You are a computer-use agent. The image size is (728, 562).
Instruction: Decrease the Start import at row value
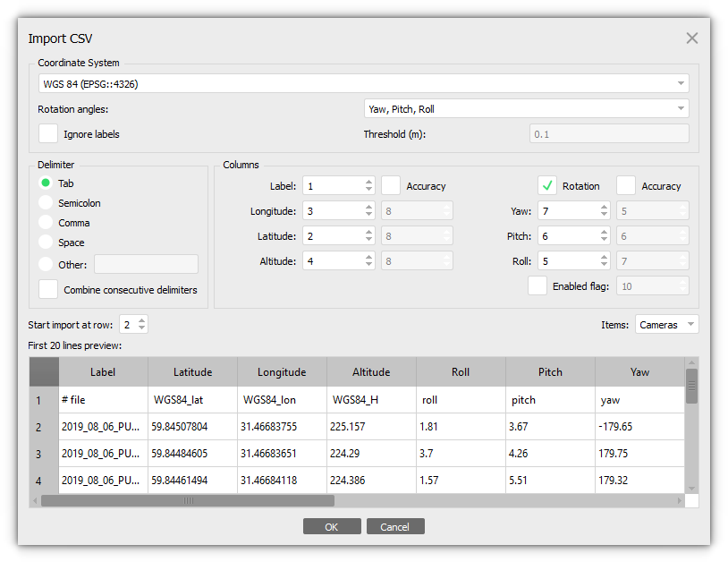[142, 328]
